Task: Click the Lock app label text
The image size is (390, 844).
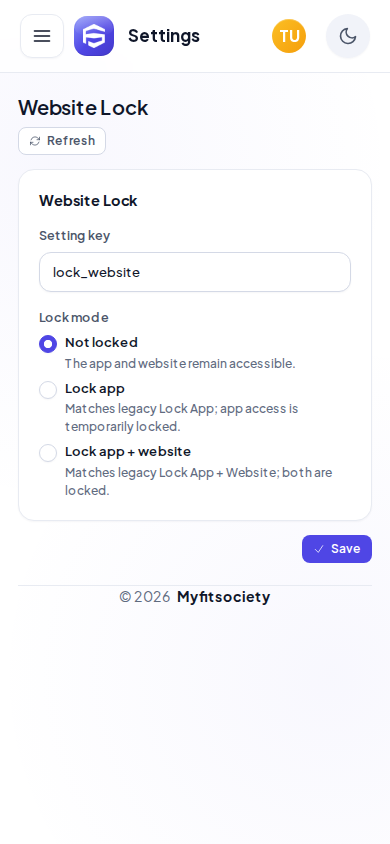Action: 95,389
